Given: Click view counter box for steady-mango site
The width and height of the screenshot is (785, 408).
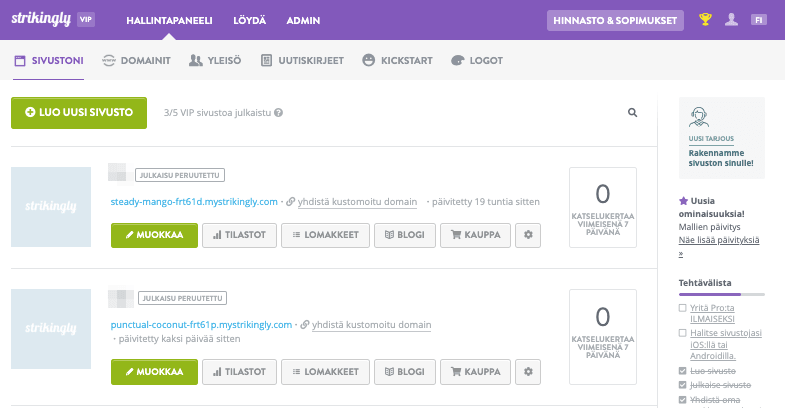Looking at the screenshot, I should click(x=603, y=207).
